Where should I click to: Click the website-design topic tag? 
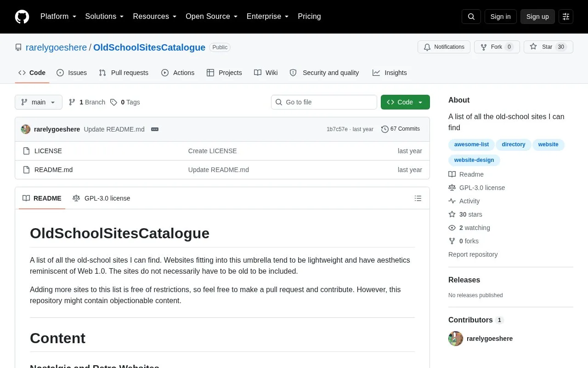(x=474, y=160)
